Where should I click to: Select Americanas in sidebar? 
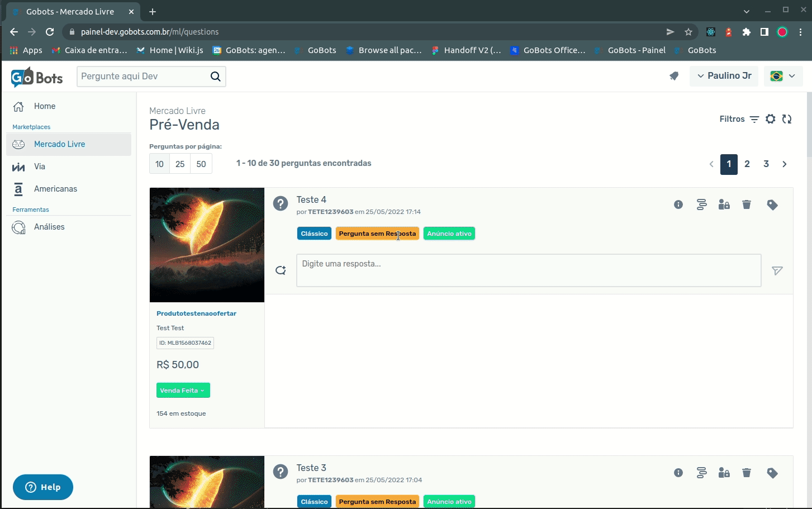click(x=69, y=189)
